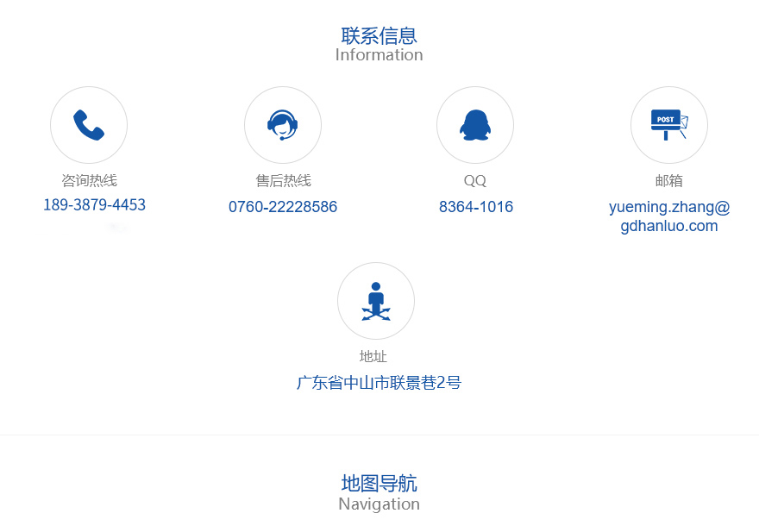Click the 邮箱 label

click(x=668, y=181)
